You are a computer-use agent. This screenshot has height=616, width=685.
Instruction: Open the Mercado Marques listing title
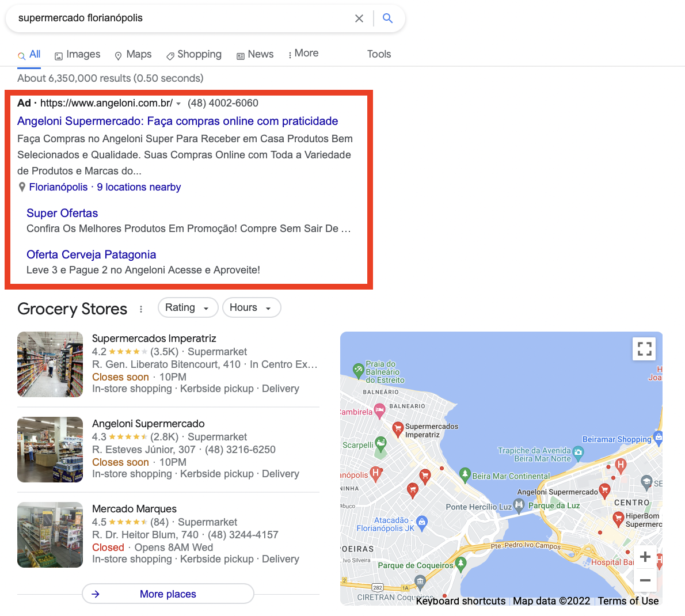click(x=134, y=509)
